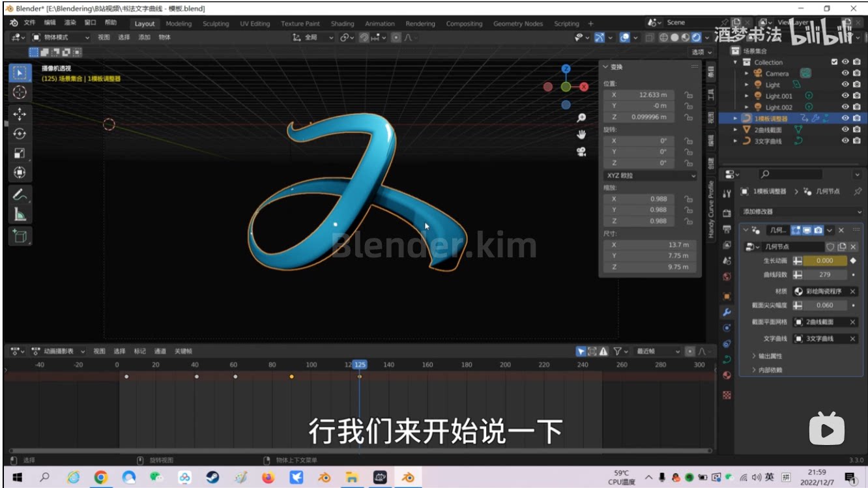Switch to the Shading workspace tab

tap(342, 23)
